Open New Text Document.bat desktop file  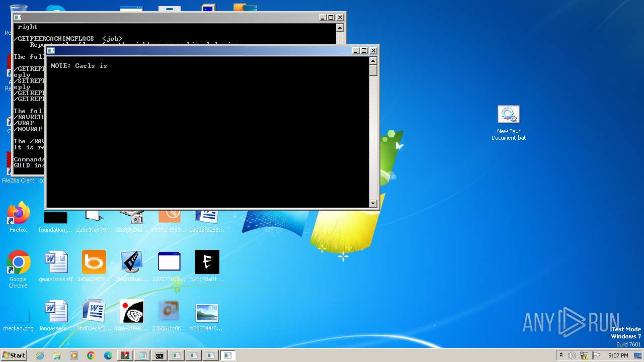[508, 123]
